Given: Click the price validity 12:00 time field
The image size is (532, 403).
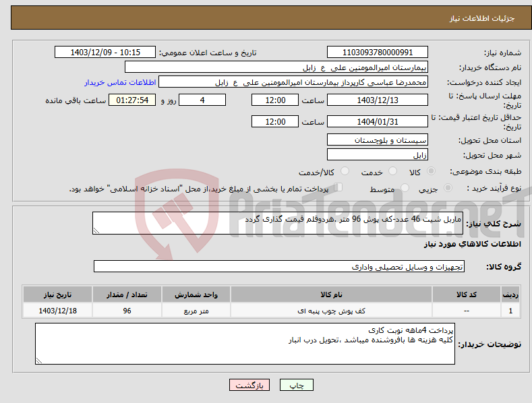Looking at the screenshot, I should 275,121.
